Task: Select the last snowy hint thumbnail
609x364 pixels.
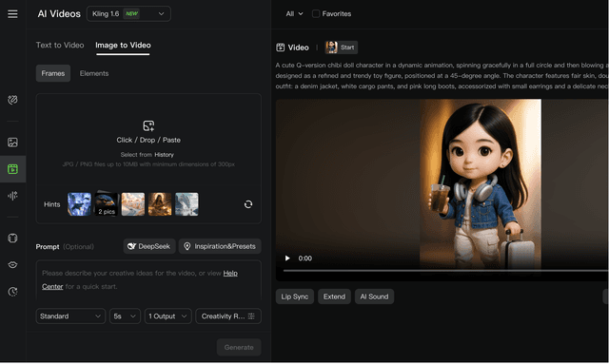Action: point(187,204)
